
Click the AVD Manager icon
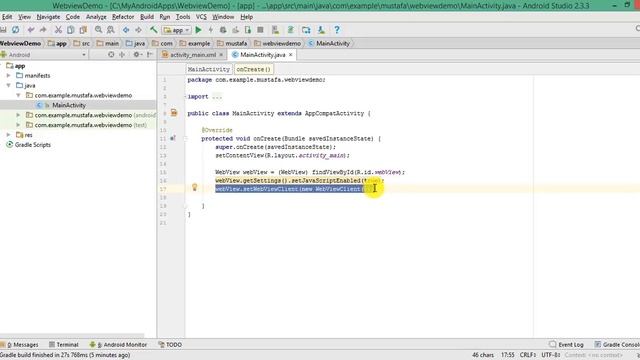coord(276,30)
